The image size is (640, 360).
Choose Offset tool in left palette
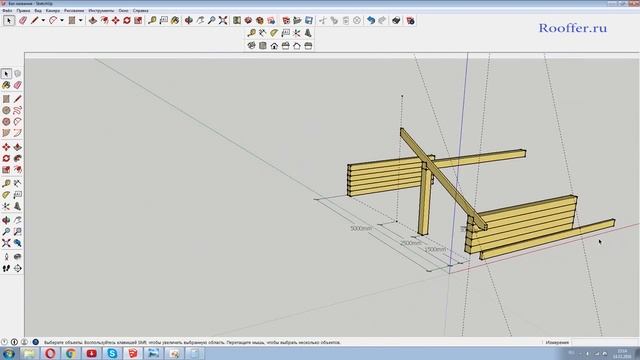coord(18,170)
